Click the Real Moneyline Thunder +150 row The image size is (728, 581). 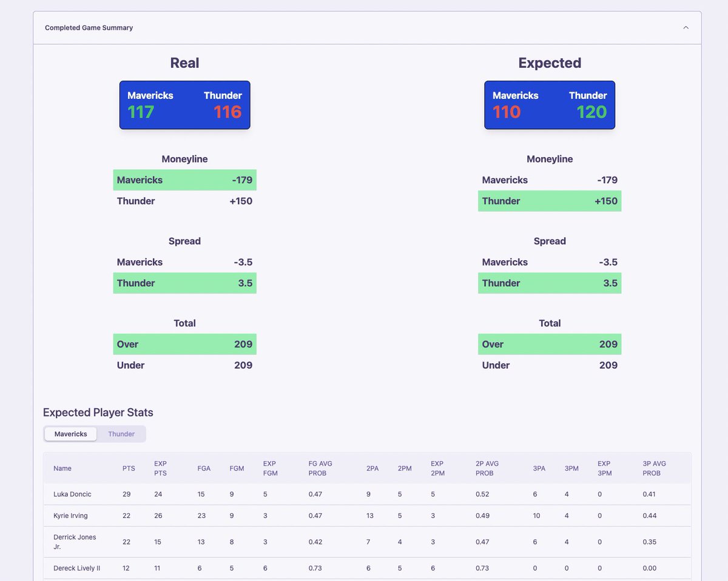pos(184,201)
